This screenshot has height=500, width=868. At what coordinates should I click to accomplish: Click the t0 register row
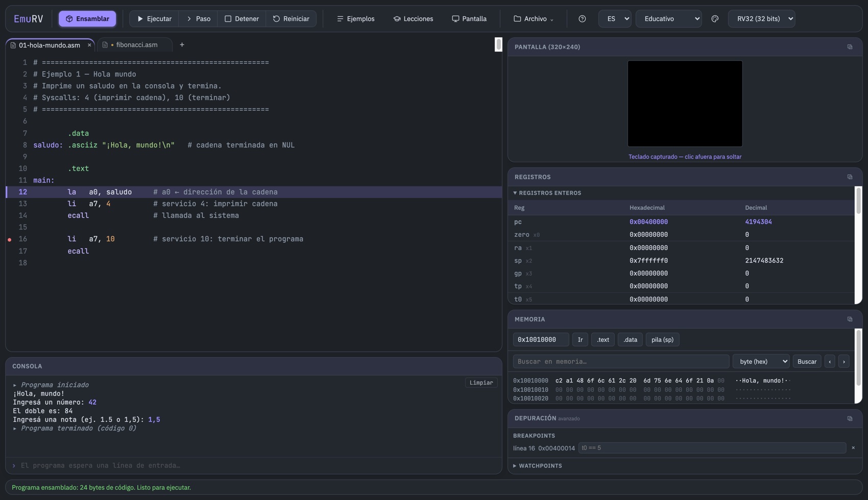[681, 299]
